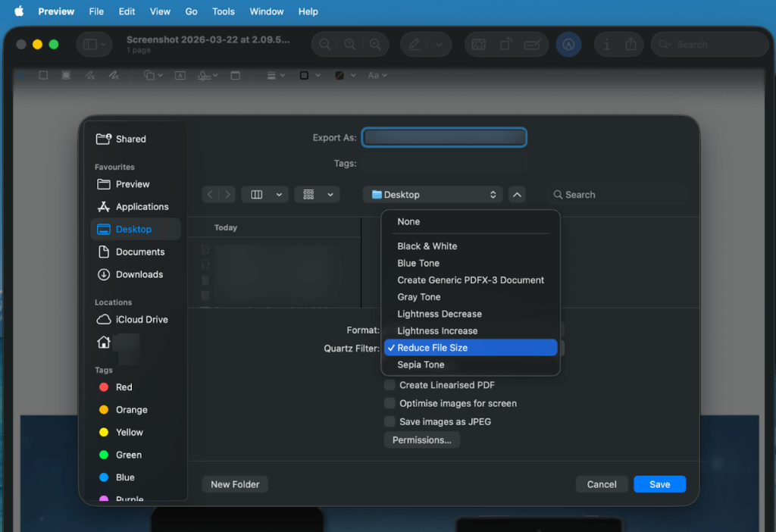Viewport: 776px width, 532px height.
Task: Select the Sketch tool in markup toolbar
Action: (x=89, y=75)
